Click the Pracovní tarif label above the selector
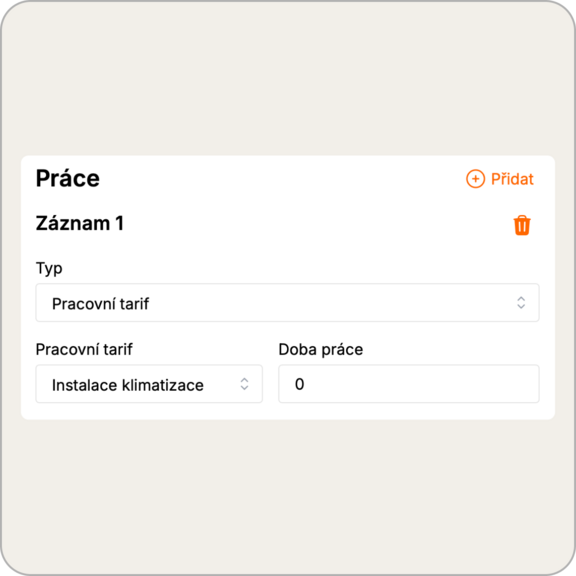The width and height of the screenshot is (576, 576). pos(84,349)
